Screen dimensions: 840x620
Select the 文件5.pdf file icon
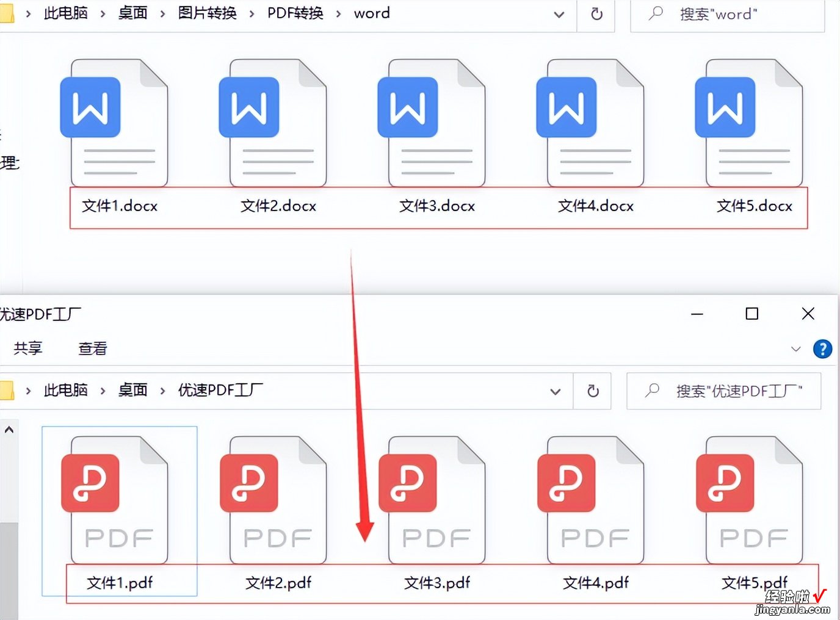pyautogui.click(x=749, y=500)
